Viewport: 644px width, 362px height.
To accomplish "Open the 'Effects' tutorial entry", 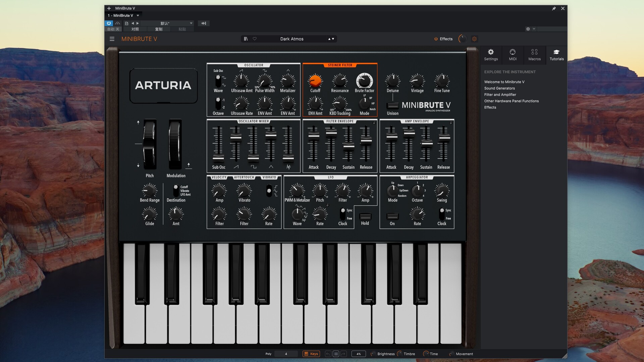I will 490,107.
